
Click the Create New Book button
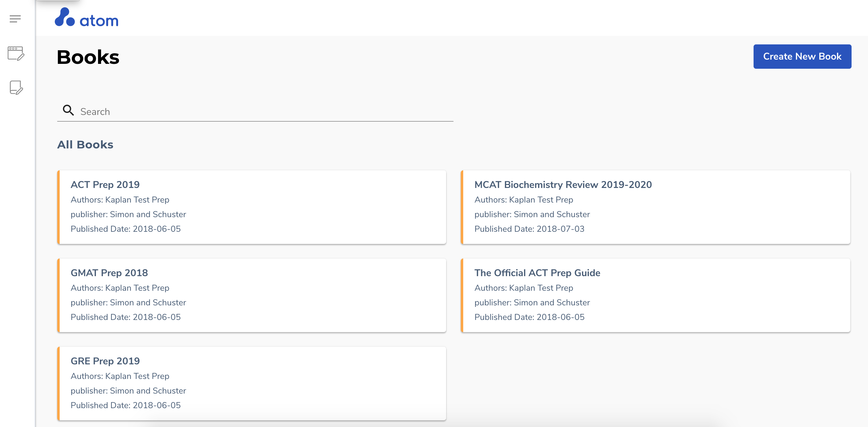(802, 56)
